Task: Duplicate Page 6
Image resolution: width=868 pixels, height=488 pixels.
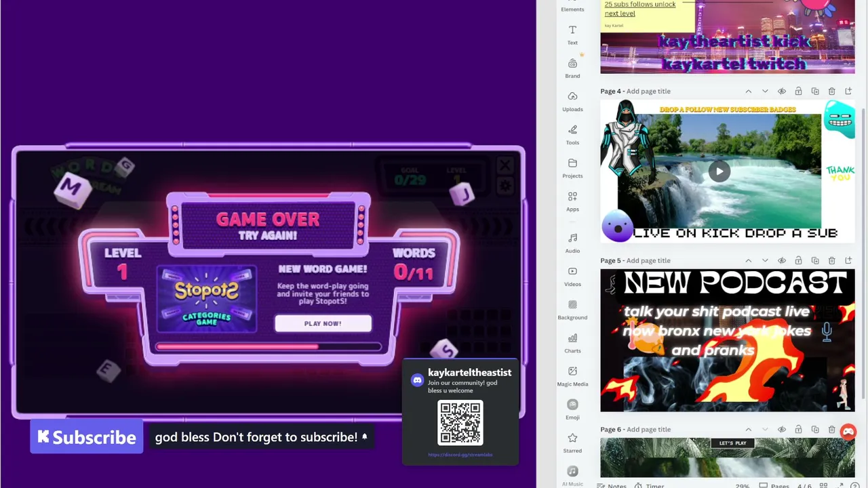Action: coord(815,430)
